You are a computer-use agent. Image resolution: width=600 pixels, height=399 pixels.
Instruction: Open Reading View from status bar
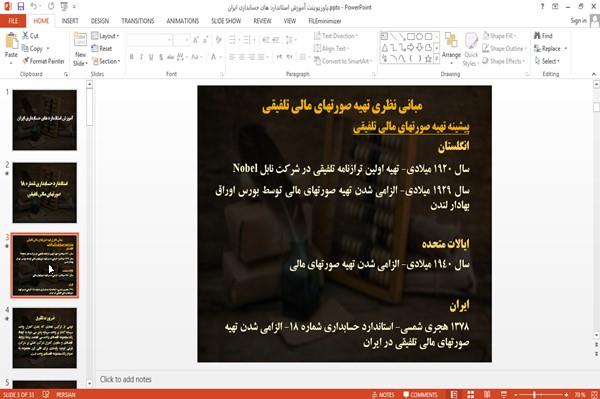[x=487, y=394]
